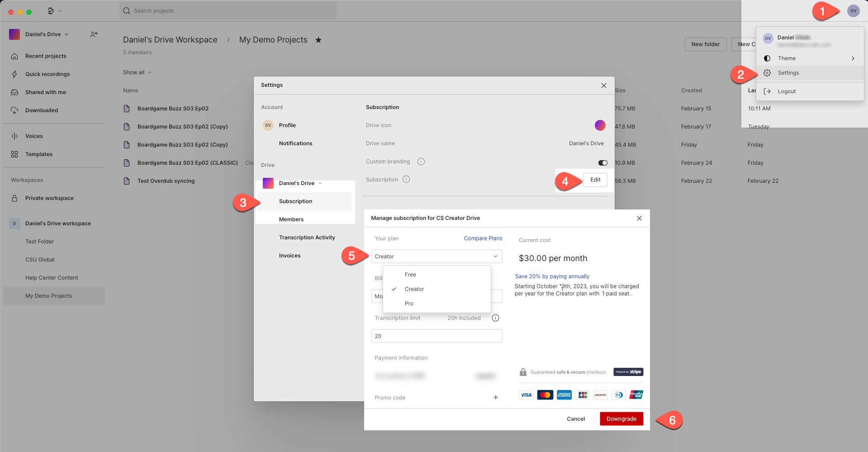Click the Custom branding info icon
The image size is (868, 452).
click(421, 162)
